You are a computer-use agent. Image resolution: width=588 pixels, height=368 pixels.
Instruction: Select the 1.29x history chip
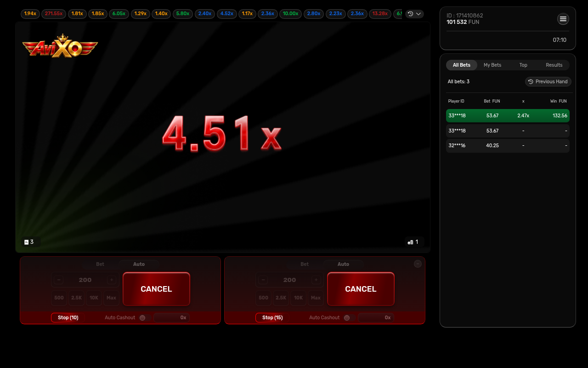[x=141, y=14]
